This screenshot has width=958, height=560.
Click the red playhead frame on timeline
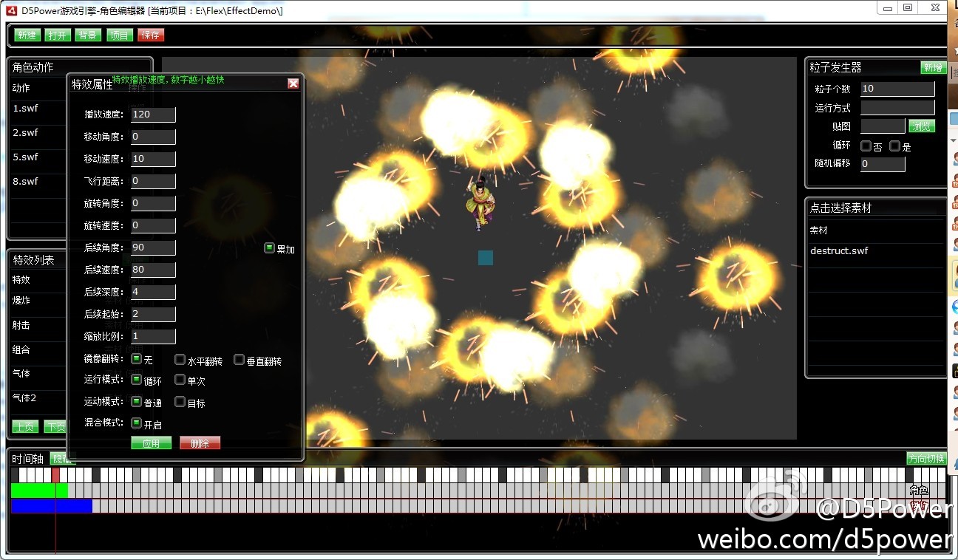point(56,475)
